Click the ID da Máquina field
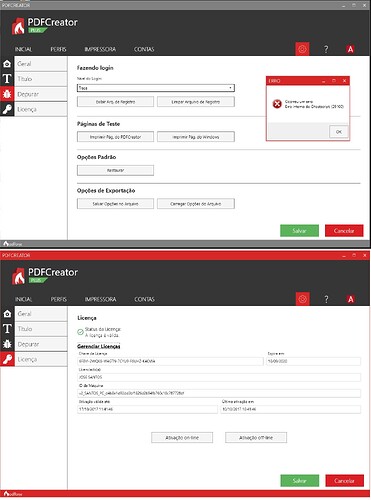The width and height of the screenshot is (371, 500). click(219, 393)
